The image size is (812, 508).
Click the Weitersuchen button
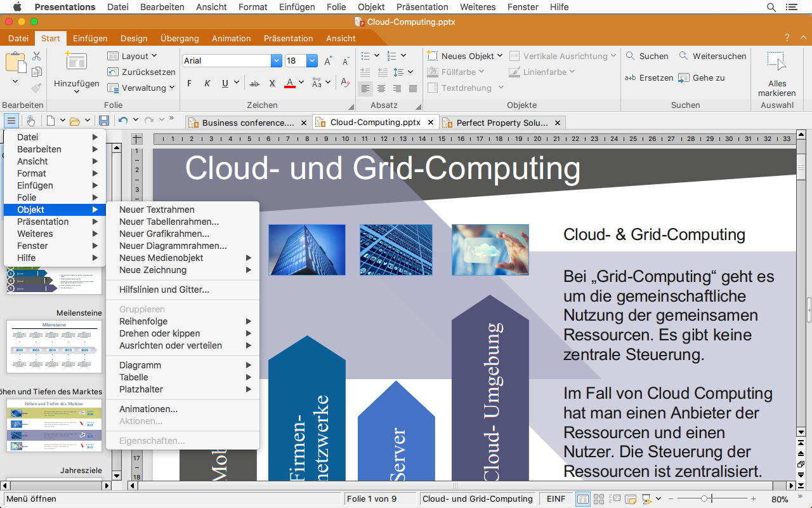point(712,56)
